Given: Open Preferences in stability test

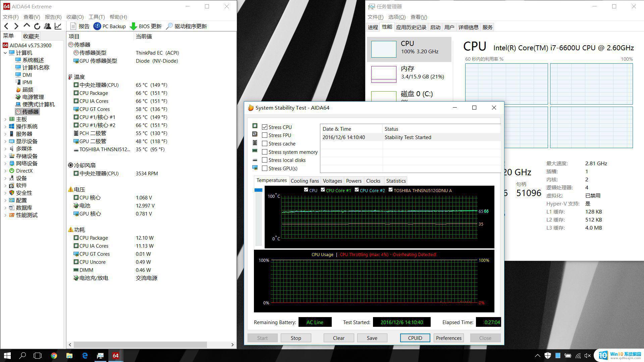Looking at the screenshot, I should (x=448, y=338).
